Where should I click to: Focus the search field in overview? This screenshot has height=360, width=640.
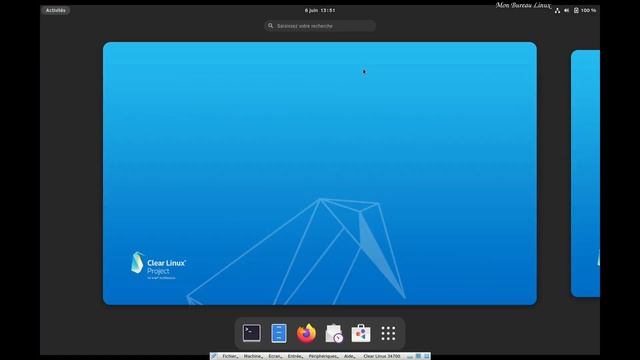coord(320,26)
